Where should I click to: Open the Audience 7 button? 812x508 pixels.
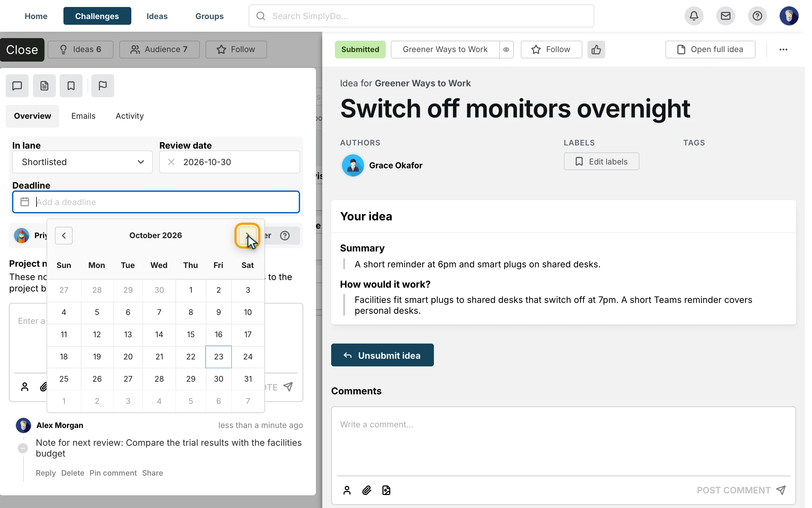point(159,50)
